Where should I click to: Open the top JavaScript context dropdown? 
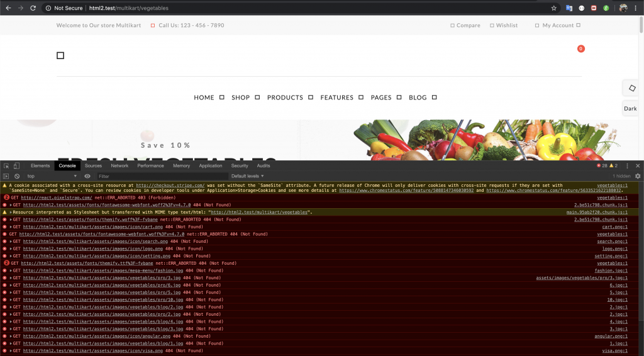52,176
